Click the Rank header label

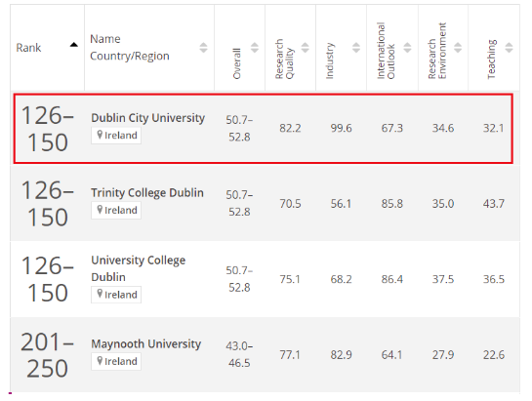[x=28, y=48]
